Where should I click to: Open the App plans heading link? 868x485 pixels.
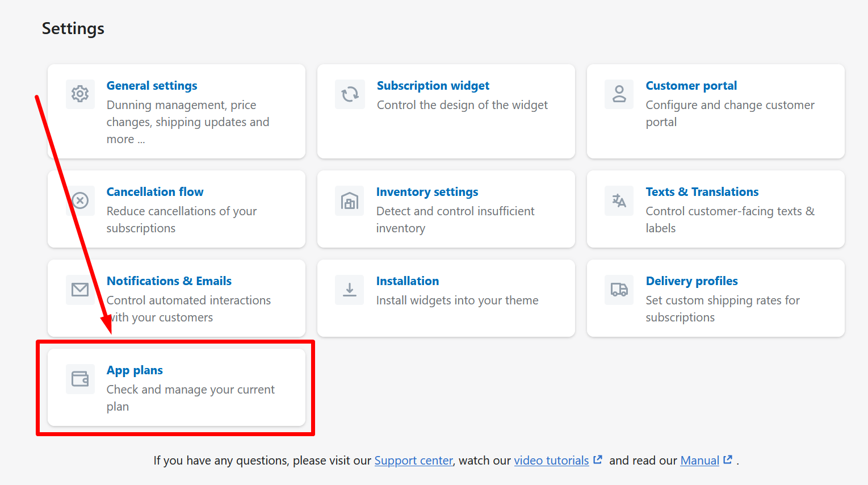(135, 370)
